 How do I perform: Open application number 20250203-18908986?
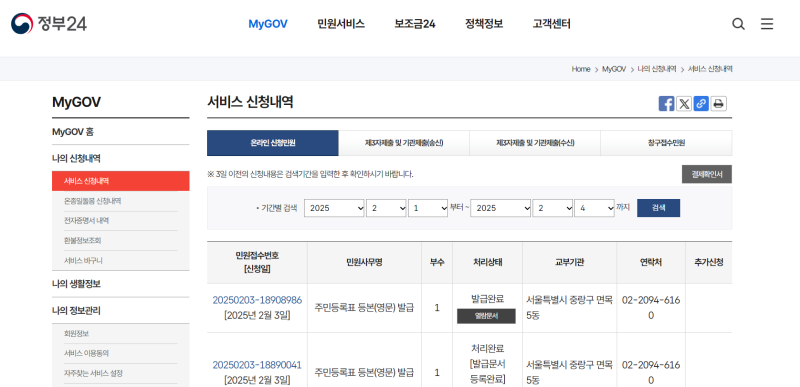pos(257,300)
